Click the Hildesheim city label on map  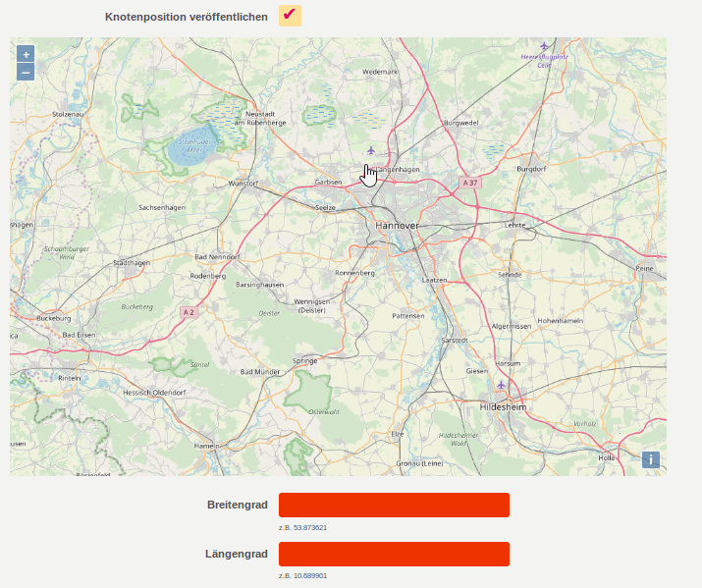504,407
